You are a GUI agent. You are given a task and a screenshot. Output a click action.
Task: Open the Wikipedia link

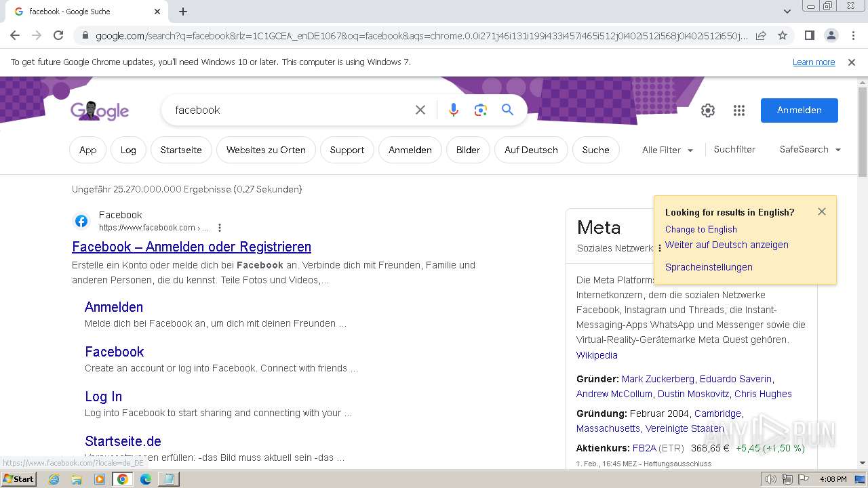(x=597, y=355)
